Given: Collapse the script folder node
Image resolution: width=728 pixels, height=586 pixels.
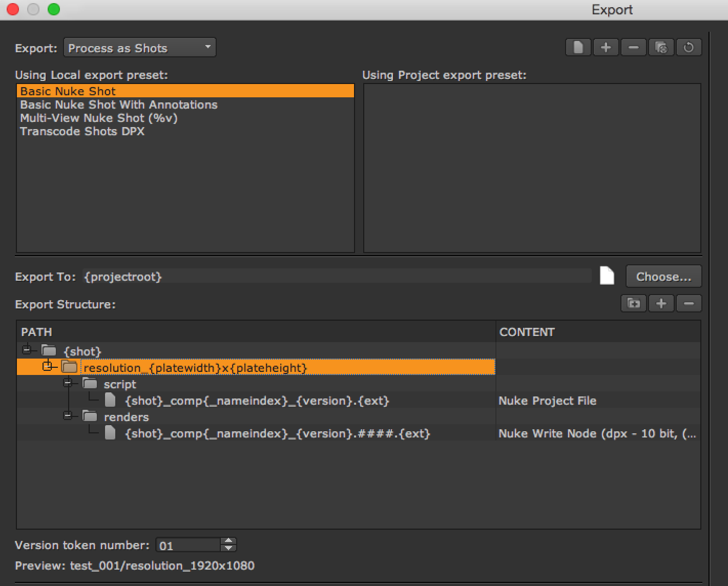Looking at the screenshot, I should point(68,383).
